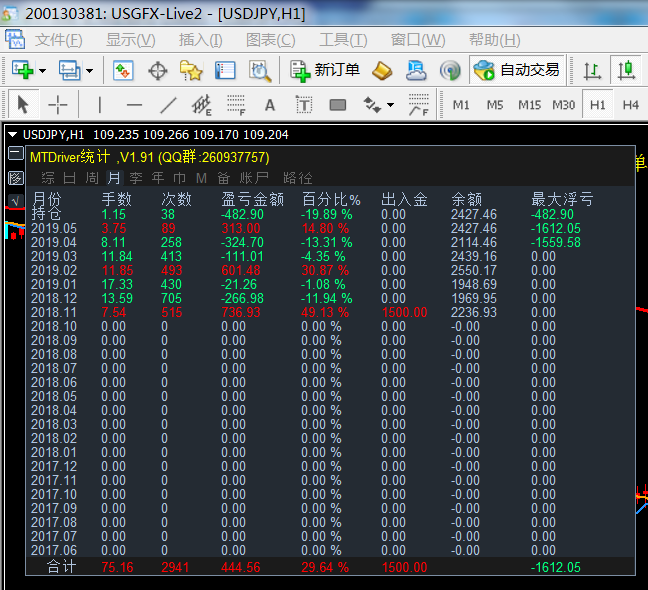Select the arrow cursor tool
The width and height of the screenshot is (648, 590).
point(23,104)
